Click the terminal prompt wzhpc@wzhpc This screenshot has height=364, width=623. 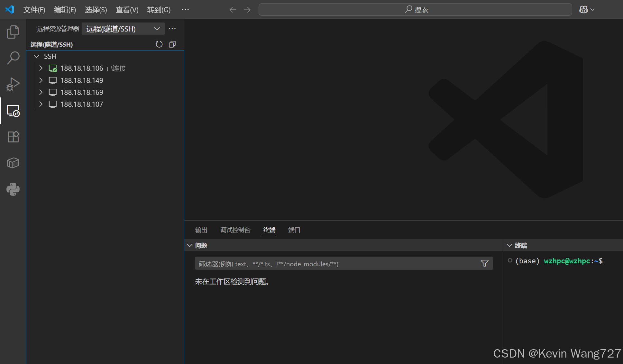567,261
